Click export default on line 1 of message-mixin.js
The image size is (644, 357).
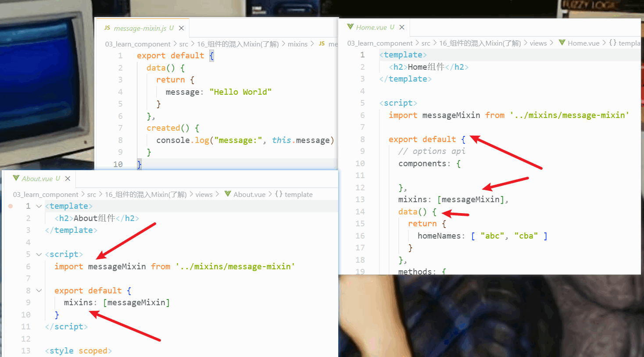(x=170, y=55)
